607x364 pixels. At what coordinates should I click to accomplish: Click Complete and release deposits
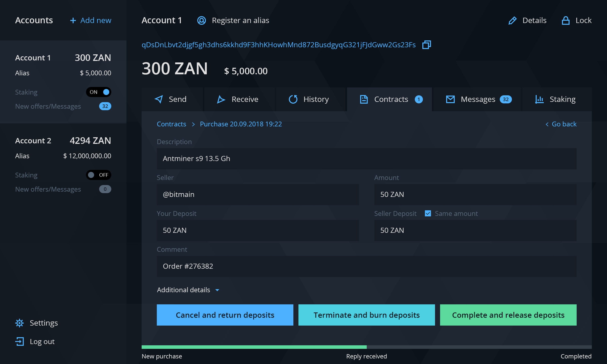[508, 315]
